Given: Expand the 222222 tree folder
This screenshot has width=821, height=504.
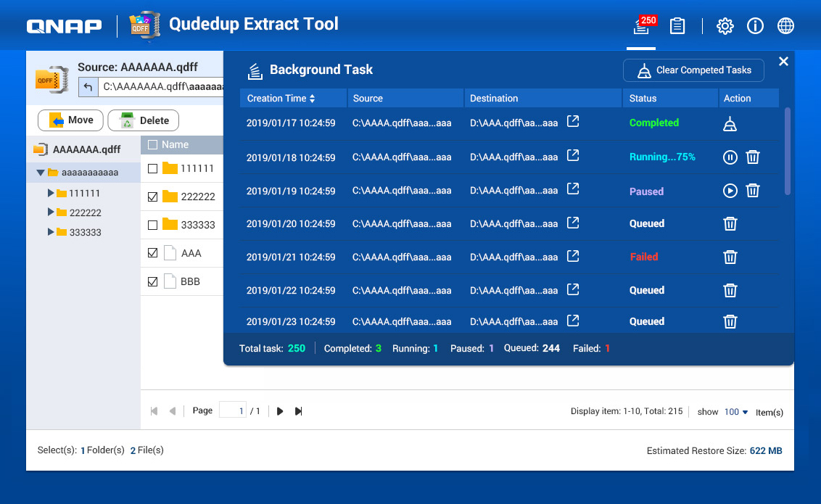Looking at the screenshot, I should point(51,212).
